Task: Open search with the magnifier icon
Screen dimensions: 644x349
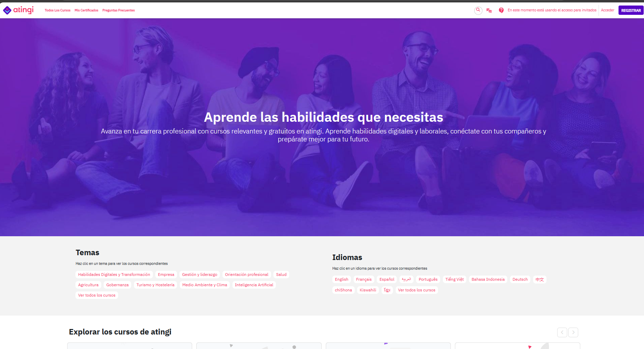Action: [478, 10]
